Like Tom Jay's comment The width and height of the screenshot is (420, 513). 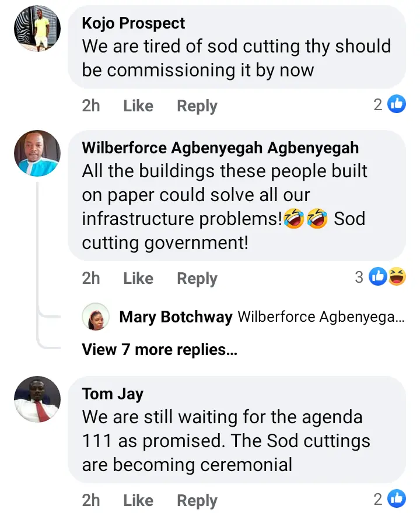138,500
